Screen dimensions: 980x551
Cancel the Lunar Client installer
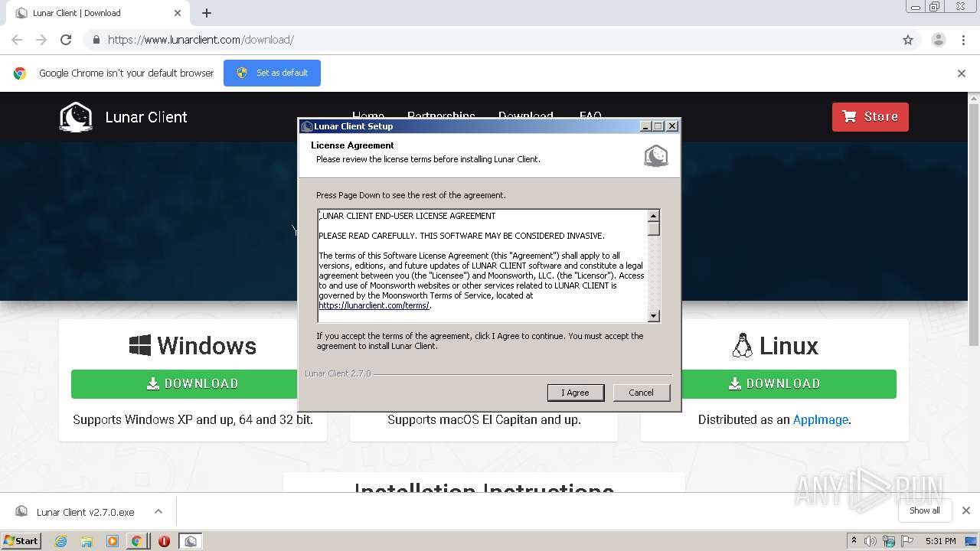(x=641, y=393)
